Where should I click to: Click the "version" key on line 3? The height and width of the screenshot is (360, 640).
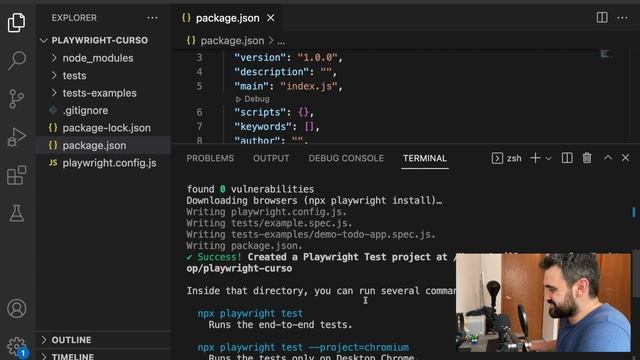point(260,57)
